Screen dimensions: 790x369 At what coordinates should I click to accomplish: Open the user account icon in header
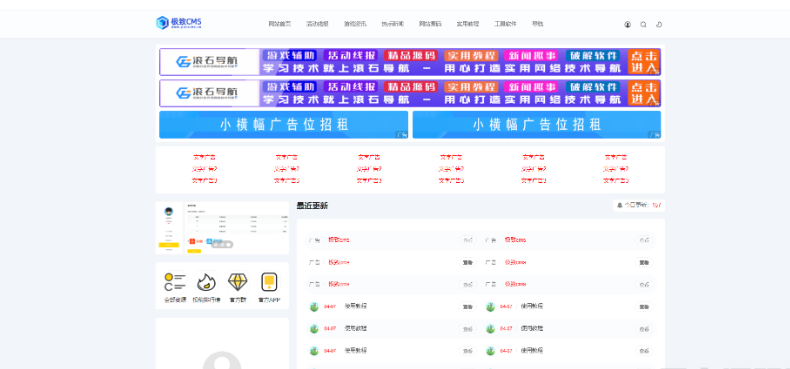pos(627,24)
